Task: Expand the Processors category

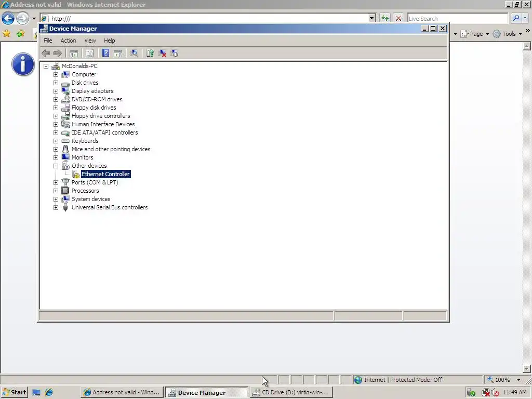Action: click(x=56, y=191)
